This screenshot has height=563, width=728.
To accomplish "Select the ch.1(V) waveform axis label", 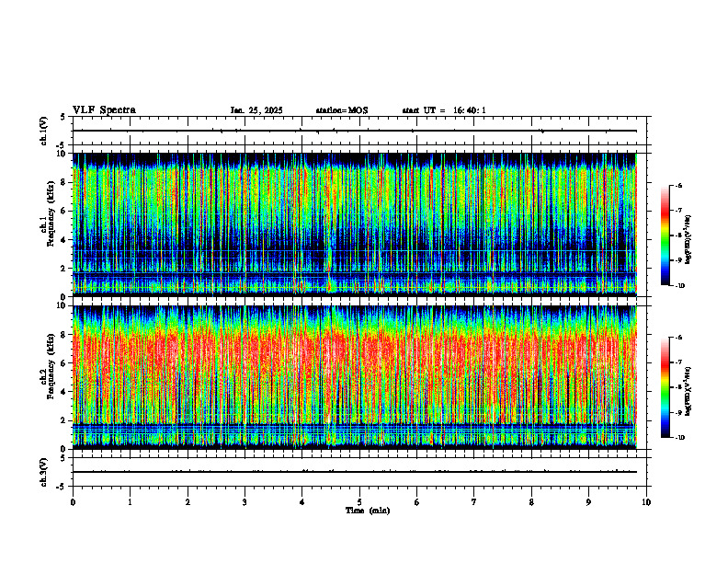I will click(44, 131).
